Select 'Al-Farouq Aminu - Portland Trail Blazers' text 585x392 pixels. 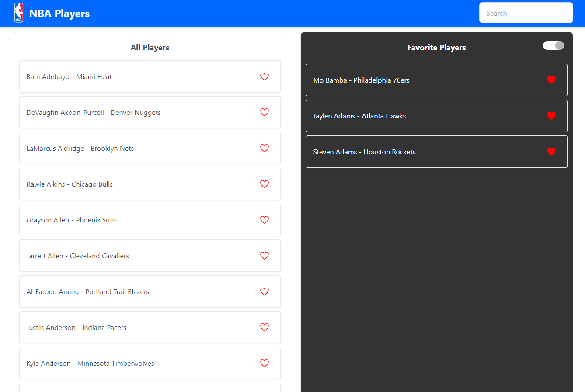click(x=88, y=292)
